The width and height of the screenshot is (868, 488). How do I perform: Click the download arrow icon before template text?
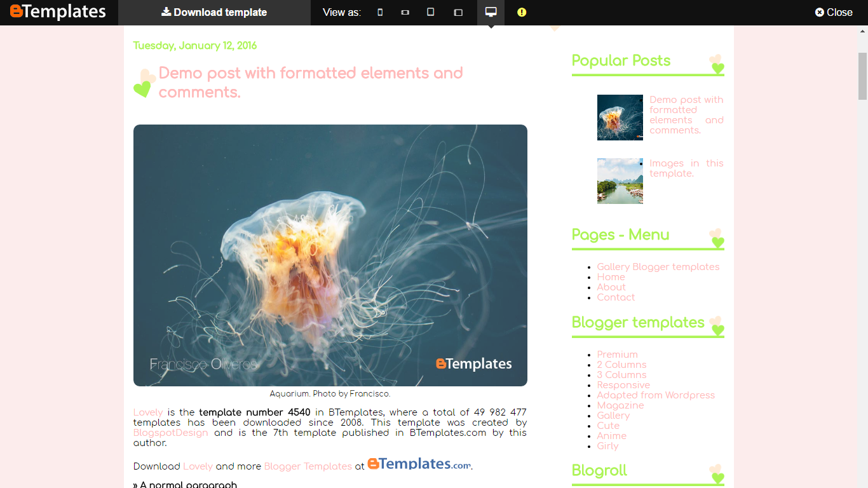coord(166,12)
